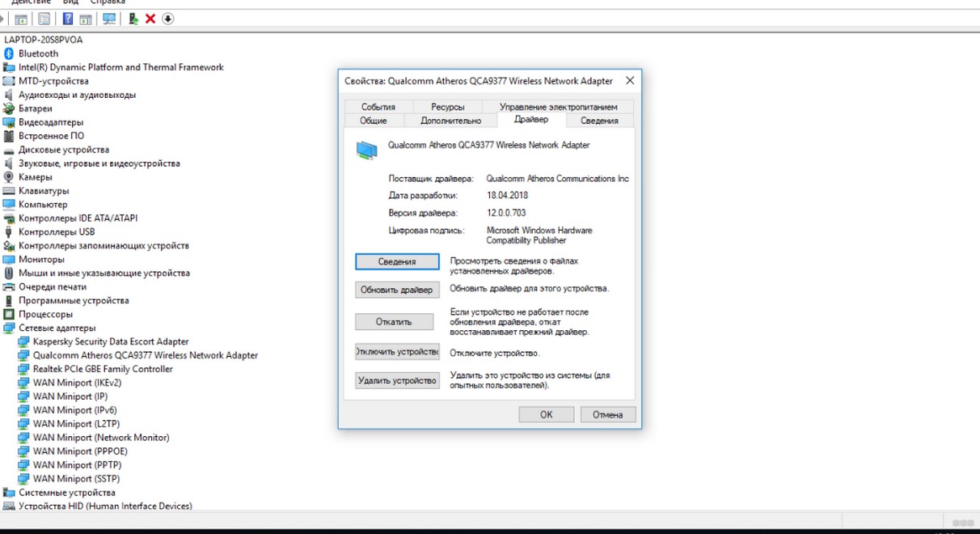Select Realtek PCIe GBE Family Controller
The image size is (980, 534).
[x=103, y=369]
